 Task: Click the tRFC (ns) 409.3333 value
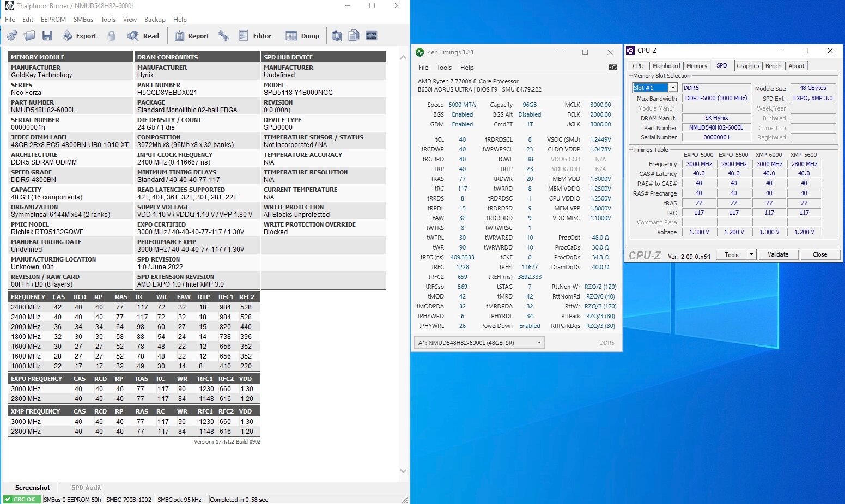[463, 257]
